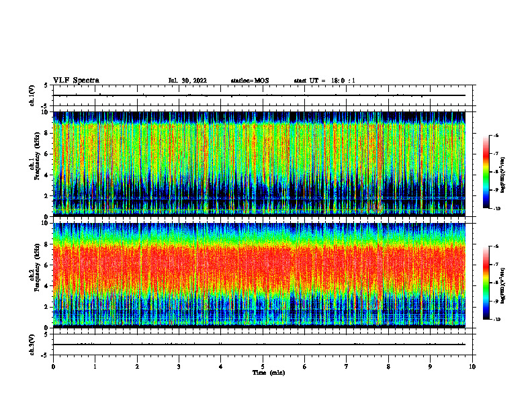Click the ch.2 "Frequency (kHz)" axis label
The width and height of the screenshot is (532, 411).
(38, 267)
